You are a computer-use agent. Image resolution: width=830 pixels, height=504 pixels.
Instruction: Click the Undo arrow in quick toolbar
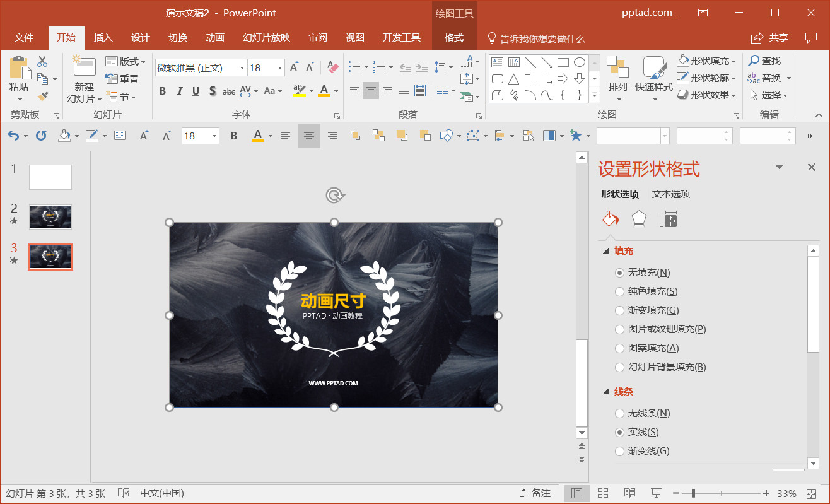point(13,136)
